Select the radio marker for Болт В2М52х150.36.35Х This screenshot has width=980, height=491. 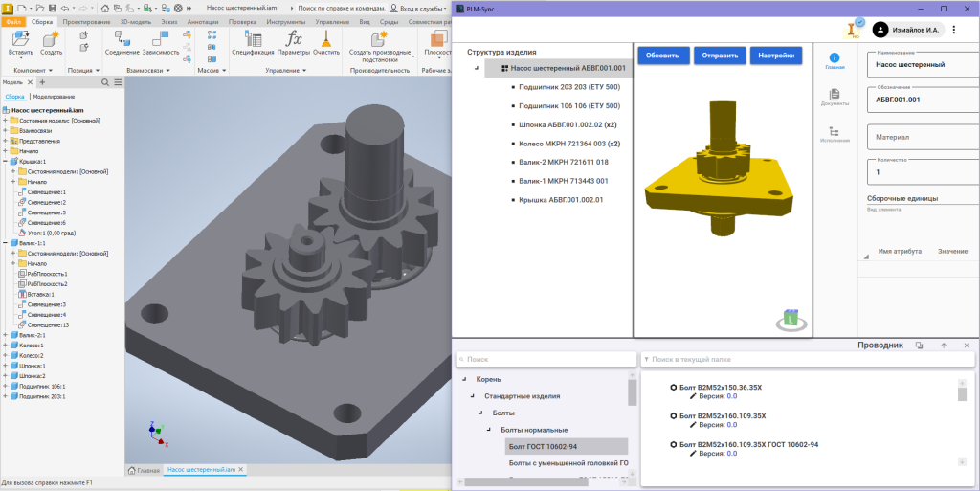(673, 387)
